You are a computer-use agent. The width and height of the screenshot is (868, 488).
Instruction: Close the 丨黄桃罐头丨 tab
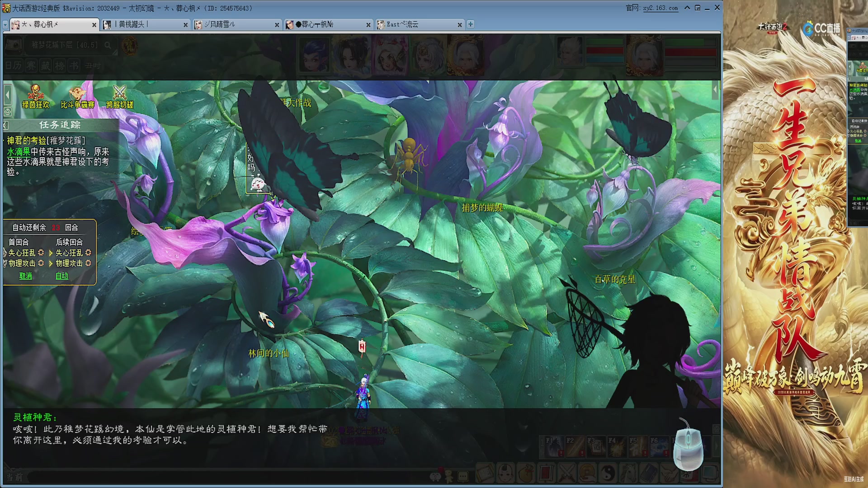click(x=185, y=25)
